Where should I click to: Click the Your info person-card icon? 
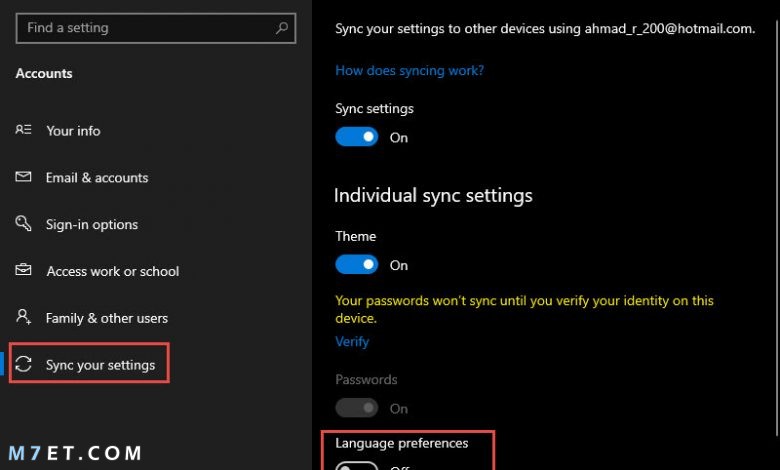(x=23, y=130)
